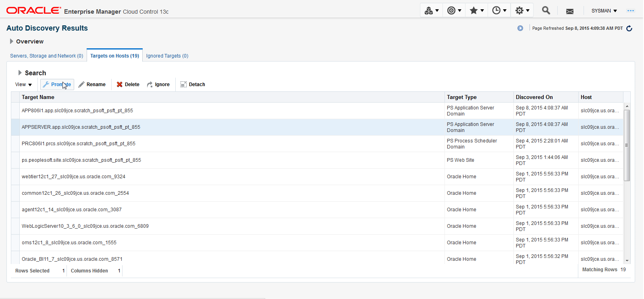Screen dimensions: 644x299
Task: Sort by the Target Name column header
Action: [x=232, y=97]
